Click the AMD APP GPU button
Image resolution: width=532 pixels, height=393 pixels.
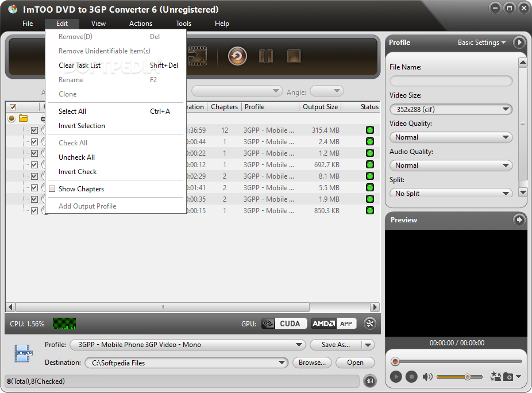(x=334, y=323)
